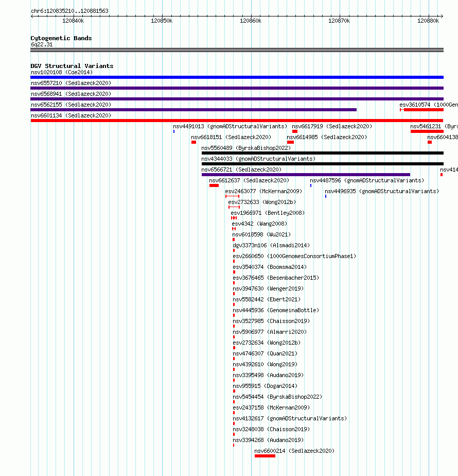The width and height of the screenshot is (458, 476).
Task: Select nsv4746307 (Quan2021) label
Action: [265, 354]
